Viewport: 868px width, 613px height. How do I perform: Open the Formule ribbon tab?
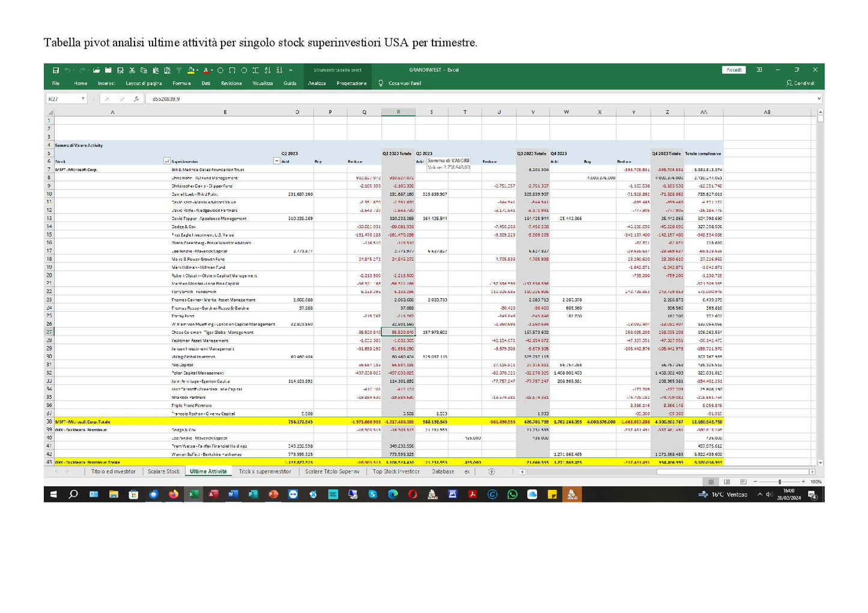click(181, 83)
